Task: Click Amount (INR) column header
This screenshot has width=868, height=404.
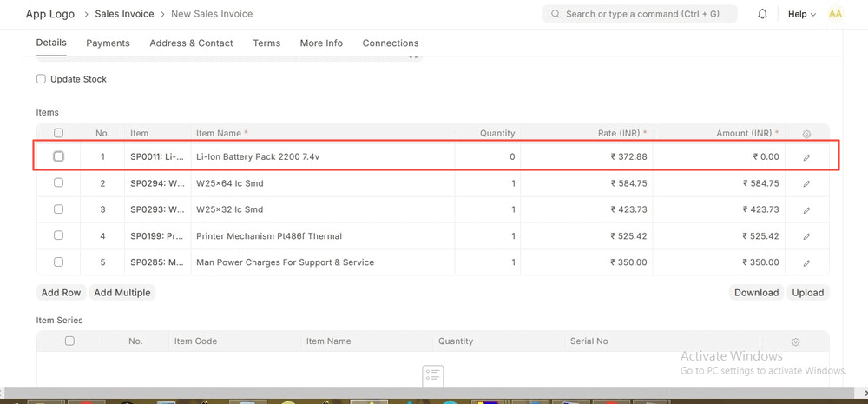Action: coord(747,133)
